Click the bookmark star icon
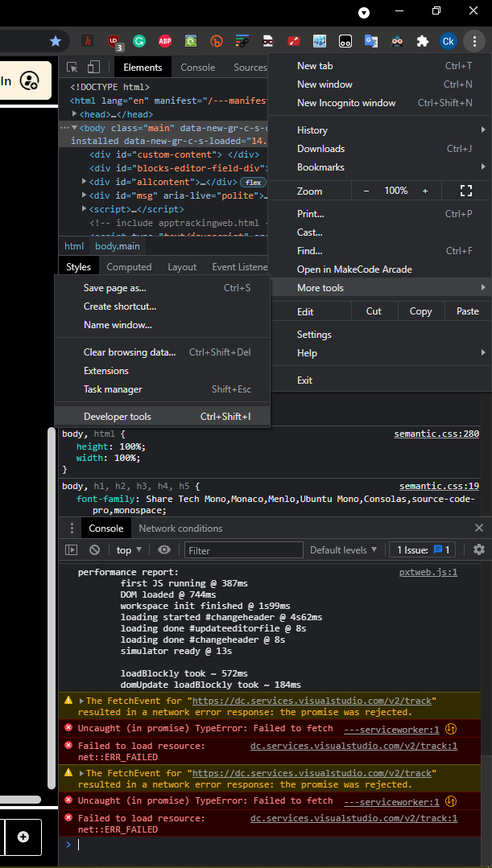The height and width of the screenshot is (868, 492). click(x=56, y=41)
